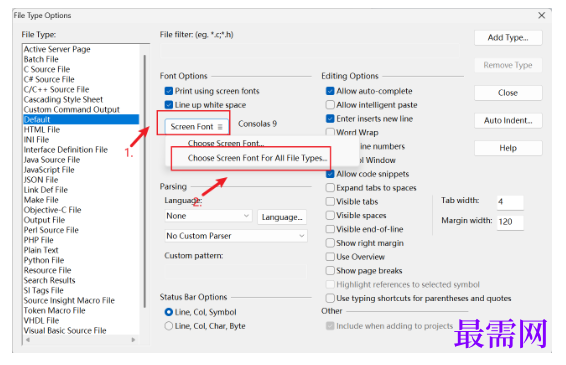566x365 pixels.
Task: Select Resource File type
Action: tap(81, 270)
